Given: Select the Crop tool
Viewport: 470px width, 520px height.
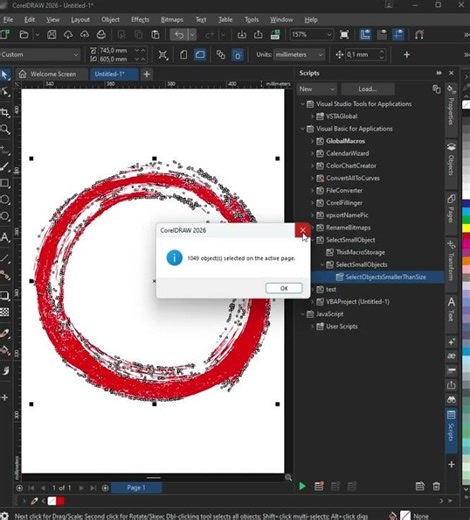Looking at the screenshot, I should 4,113.
